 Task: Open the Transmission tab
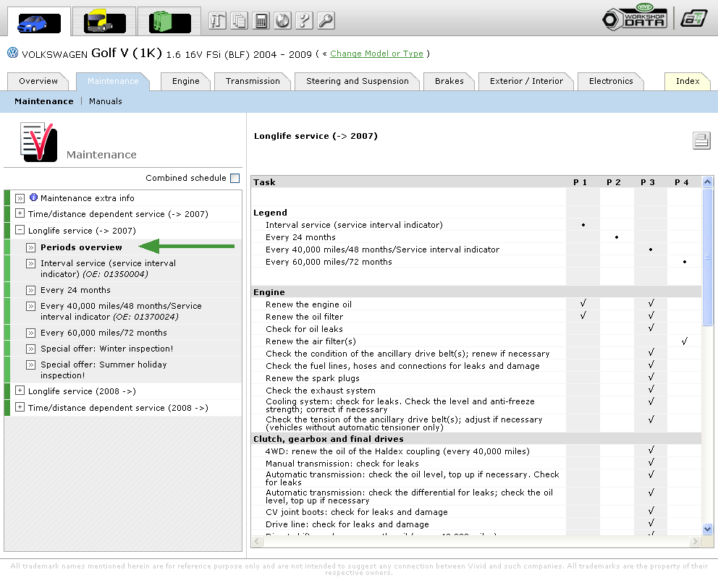click(x=253, y=81)
